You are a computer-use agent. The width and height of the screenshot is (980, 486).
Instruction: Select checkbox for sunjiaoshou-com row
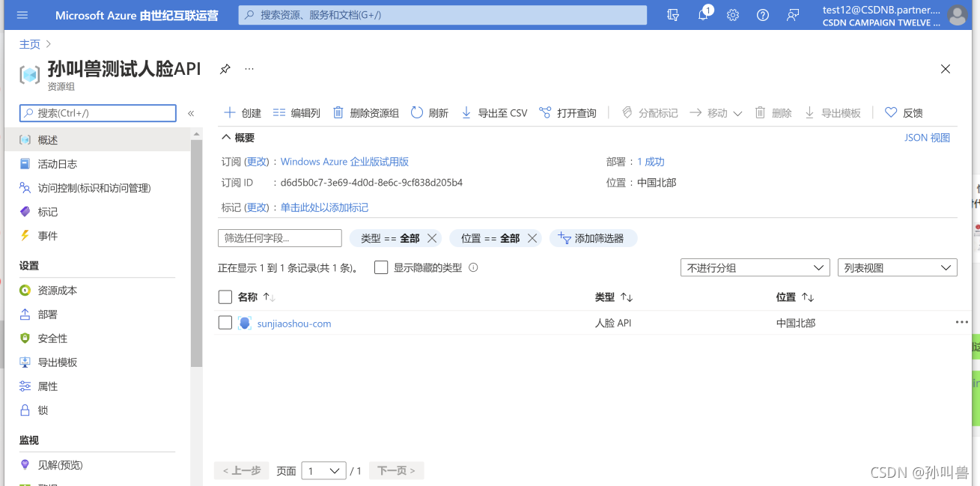[x=225, y=323]
